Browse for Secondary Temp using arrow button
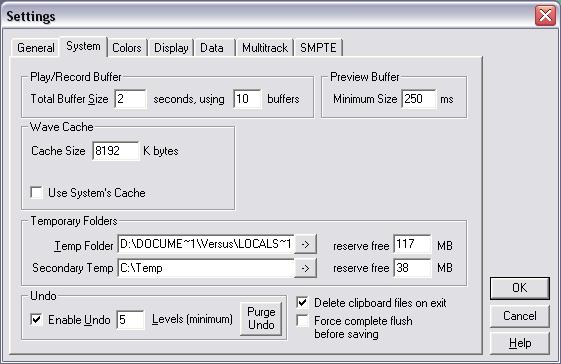The height and width of the screenshot is (364, 561). click(305, 268)
